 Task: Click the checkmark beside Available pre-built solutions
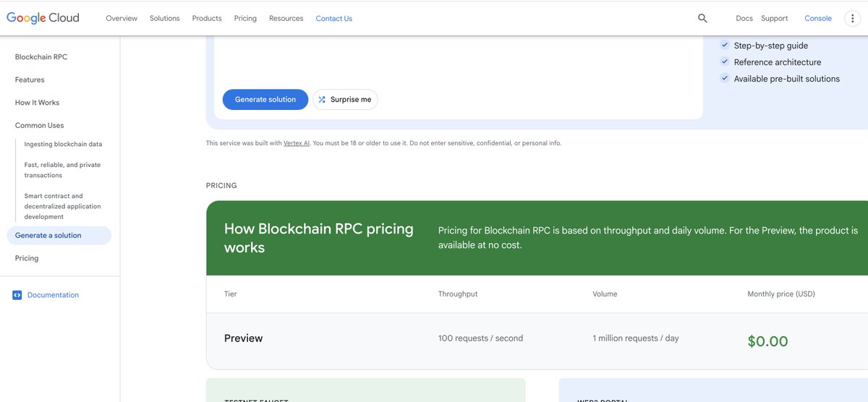(725, 78)
